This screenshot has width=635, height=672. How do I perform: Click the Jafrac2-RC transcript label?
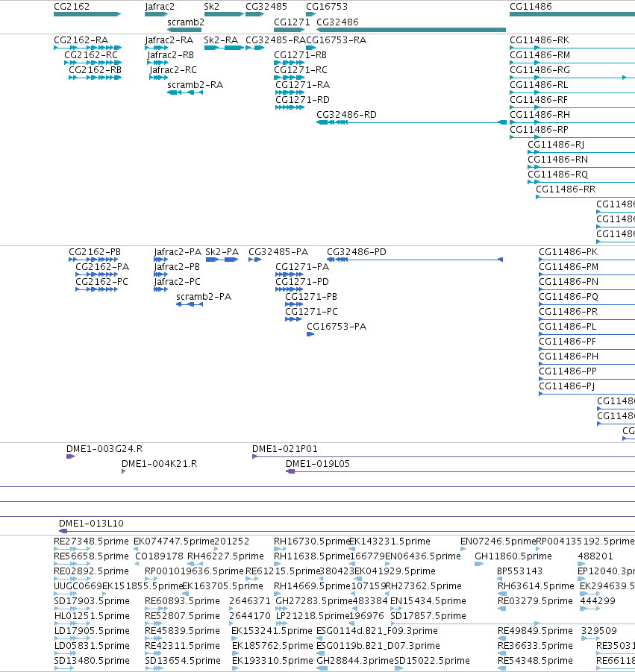(173, 70)
